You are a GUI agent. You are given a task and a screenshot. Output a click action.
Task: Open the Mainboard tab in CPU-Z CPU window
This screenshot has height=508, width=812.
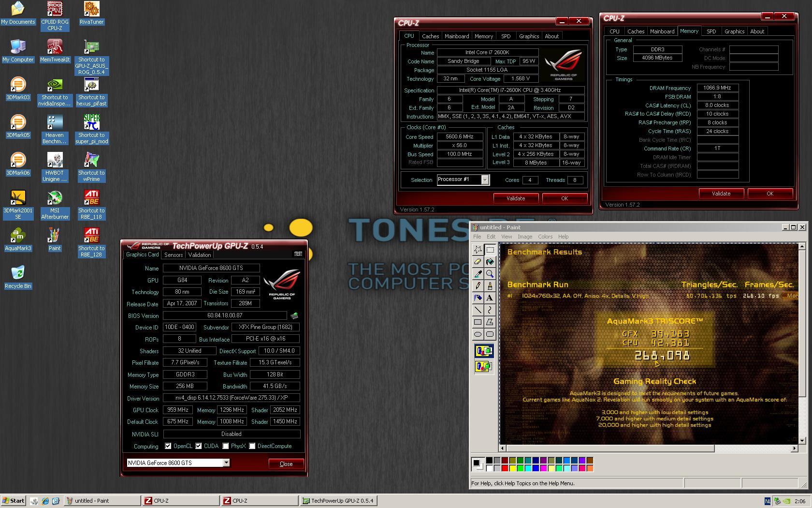(457, 36)
